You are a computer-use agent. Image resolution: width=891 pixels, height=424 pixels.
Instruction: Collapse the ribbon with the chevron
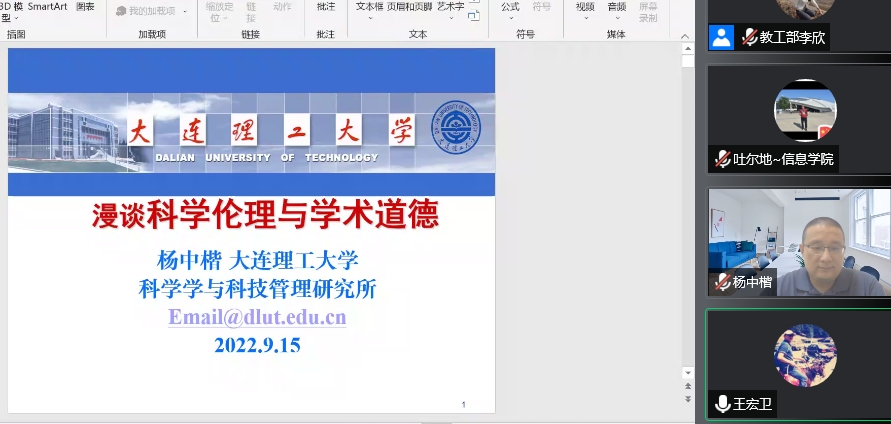[x=685, y=36]
